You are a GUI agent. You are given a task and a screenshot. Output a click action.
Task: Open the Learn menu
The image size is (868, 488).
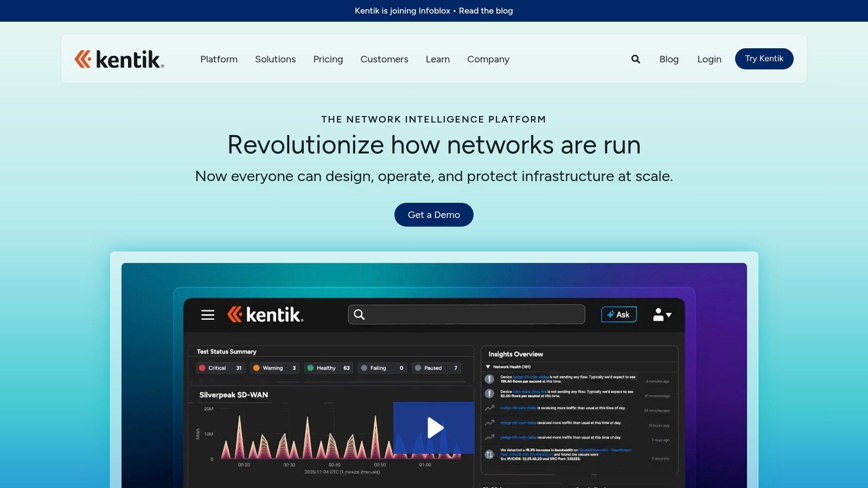438,59
